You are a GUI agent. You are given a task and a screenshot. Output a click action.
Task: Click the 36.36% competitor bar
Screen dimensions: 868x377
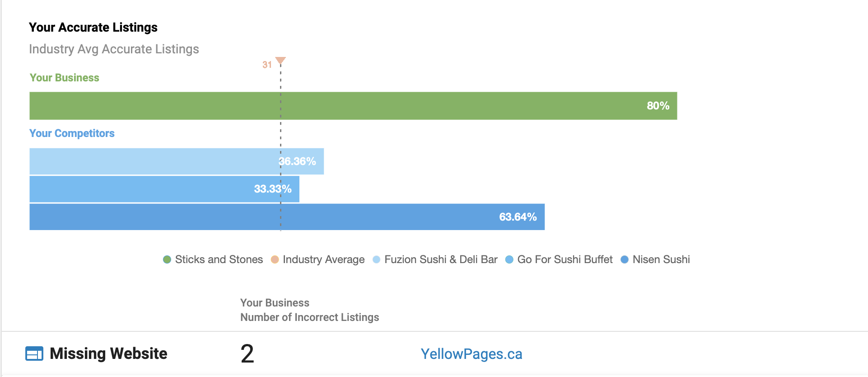(177, 161)
